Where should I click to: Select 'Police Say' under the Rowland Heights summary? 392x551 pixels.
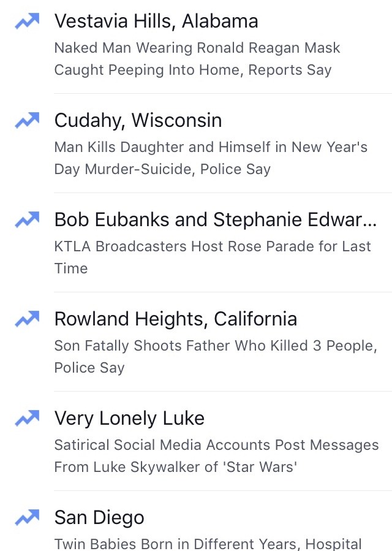[89, 368]
